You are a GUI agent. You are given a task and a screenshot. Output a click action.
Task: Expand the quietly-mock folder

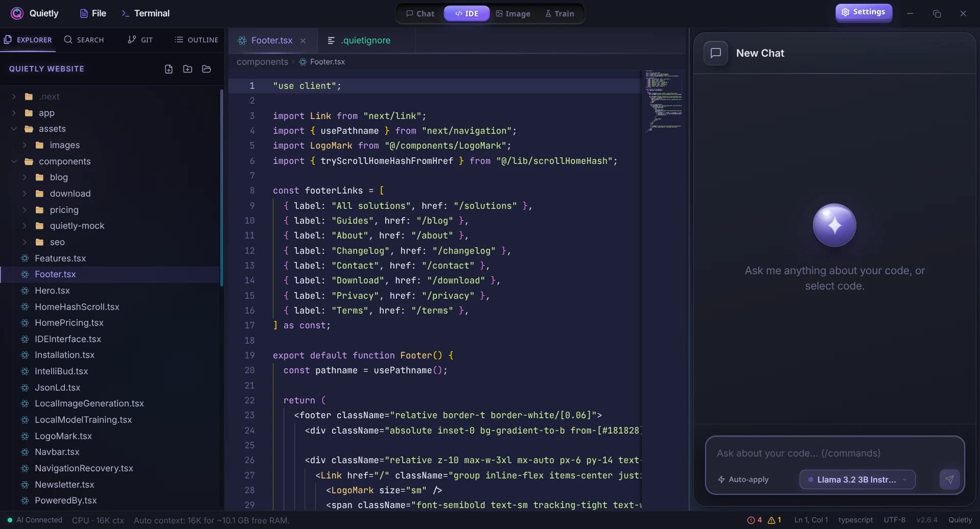pos(25,226)
